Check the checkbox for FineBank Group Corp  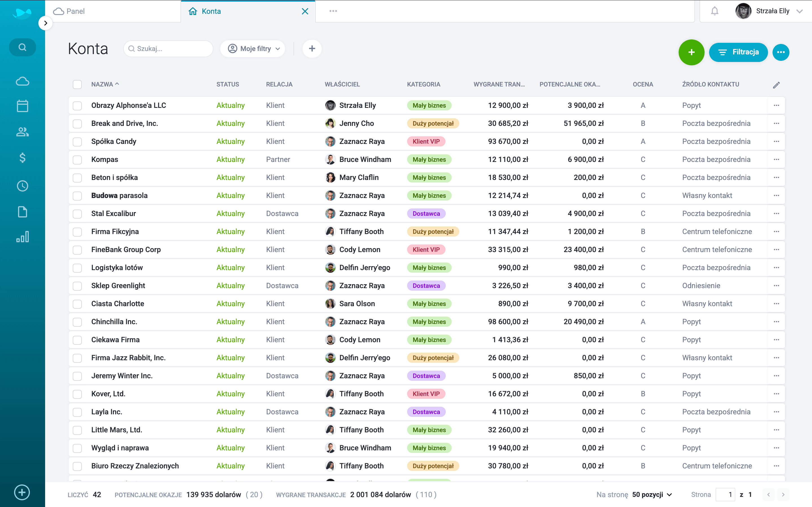click(x=77, y=250)
